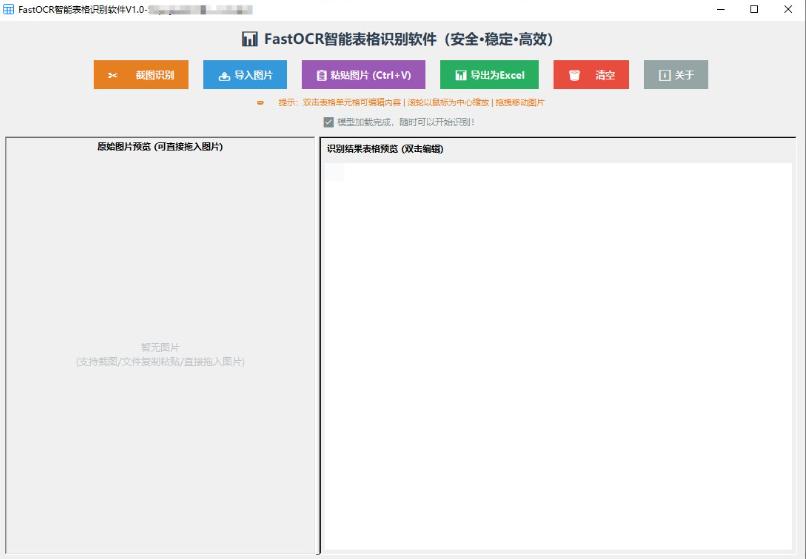
Task: Click the info icon on 关于
Action: coord(665,75)
